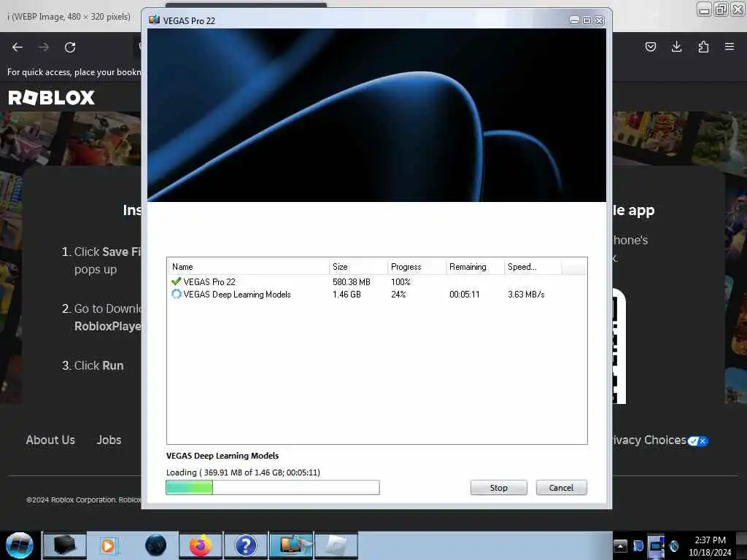Switch to the VEGAS installer taskbar item
This screenshot has width=747, height=560.
291,545
